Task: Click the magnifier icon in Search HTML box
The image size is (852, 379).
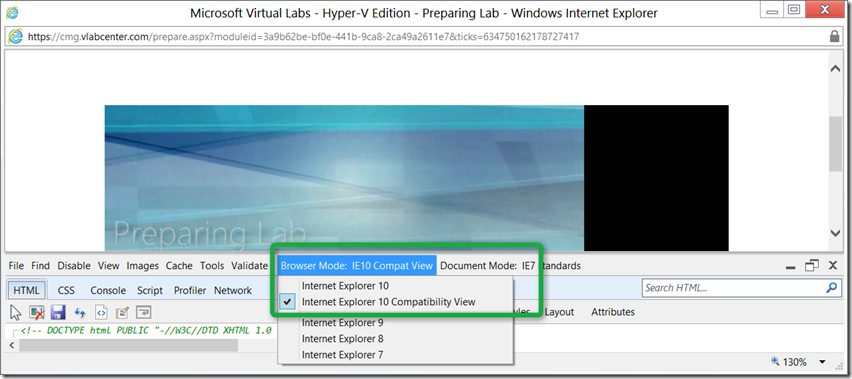Action: click(831, 288)
